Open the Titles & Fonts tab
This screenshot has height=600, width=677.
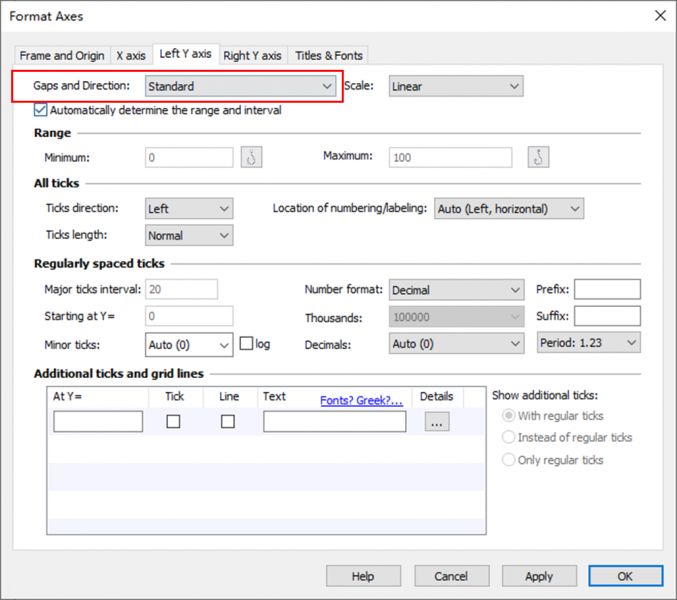coord(328,55)
